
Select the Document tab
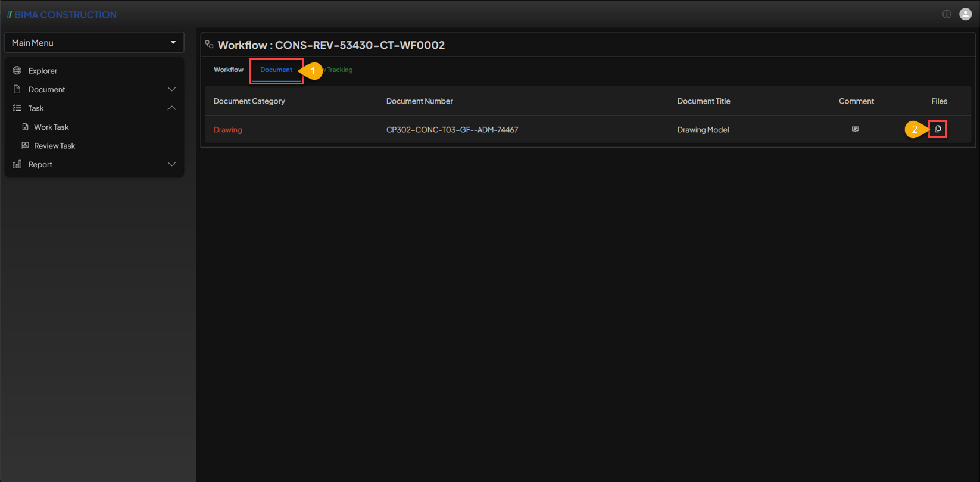point(276,70)
